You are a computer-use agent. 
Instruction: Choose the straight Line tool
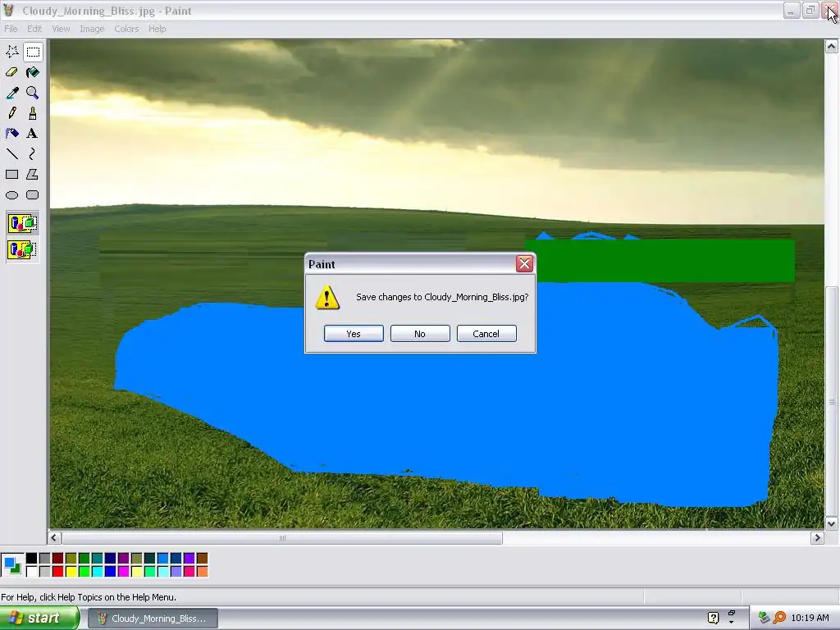[11, 153]
